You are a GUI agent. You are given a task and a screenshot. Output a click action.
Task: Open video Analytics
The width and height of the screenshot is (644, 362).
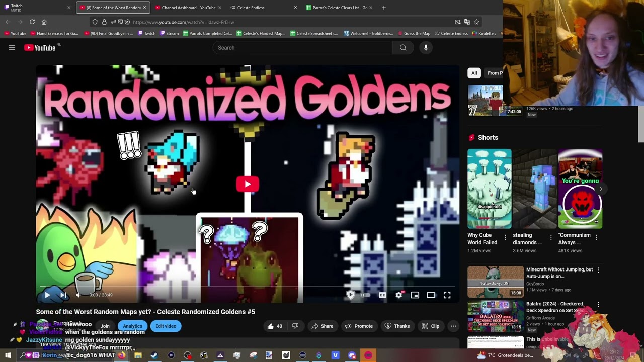point(133,326)
